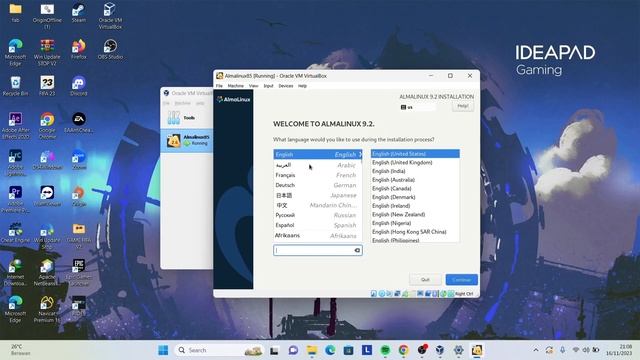Image resolution: width=640 pixels, height=360 pixels.
Task: Click the display indicator in VM status bar
Action: (x=420, y=293)
